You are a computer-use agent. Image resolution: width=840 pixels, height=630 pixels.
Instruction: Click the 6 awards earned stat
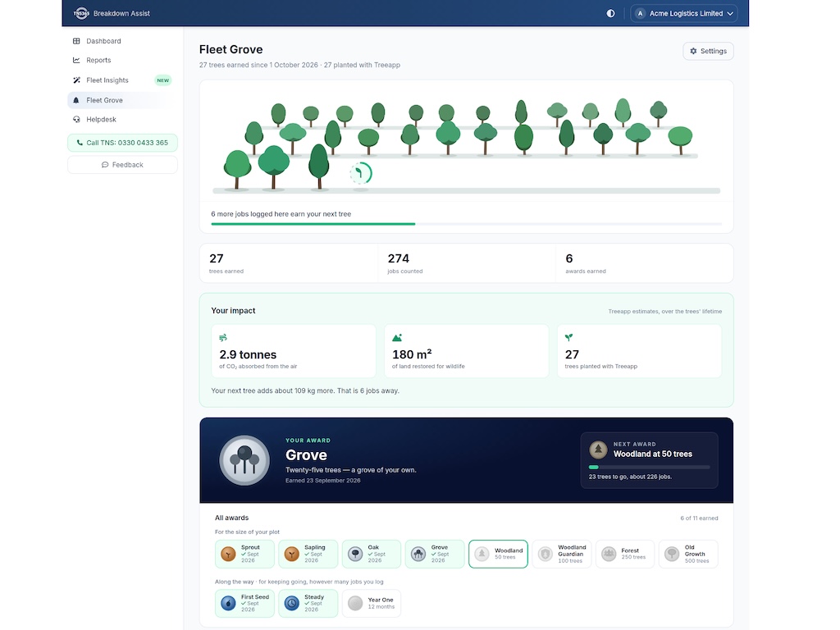point(645,263)
